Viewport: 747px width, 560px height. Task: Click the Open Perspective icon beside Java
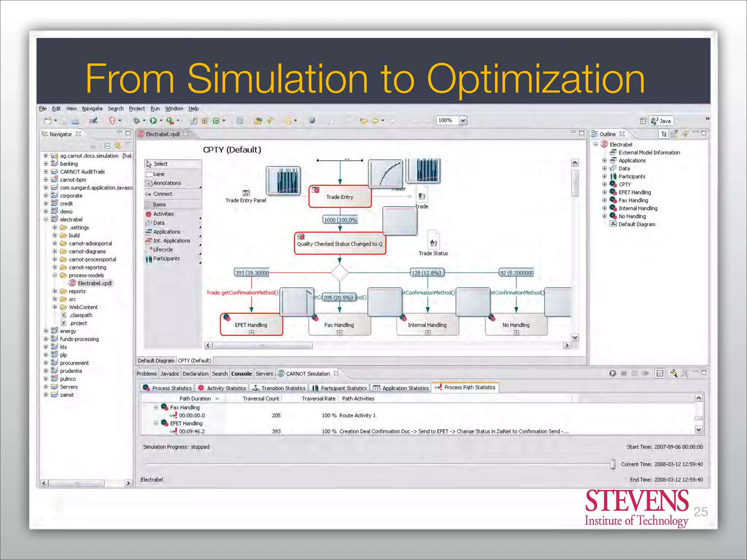click(643, 121)
